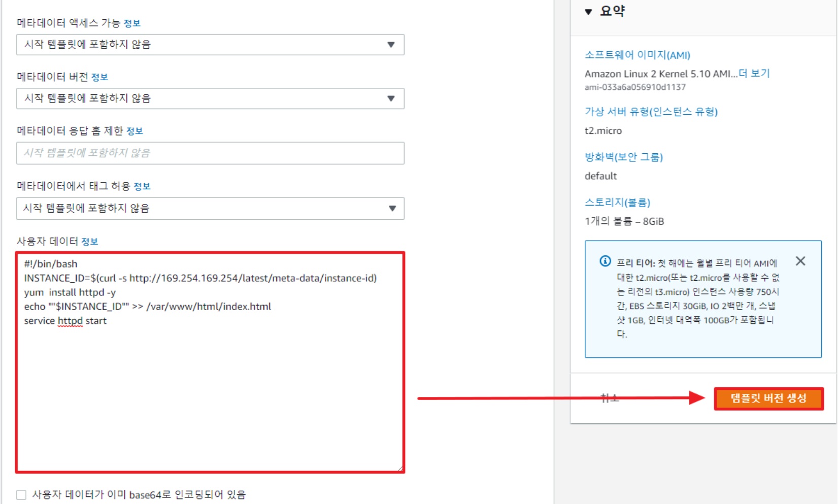Click 더 보기 next to Amazon Linux AMI

click(754, 74)
